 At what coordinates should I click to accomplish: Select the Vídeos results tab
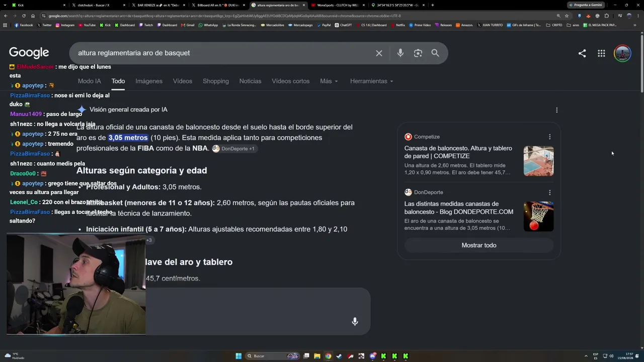tap(183, 81)
